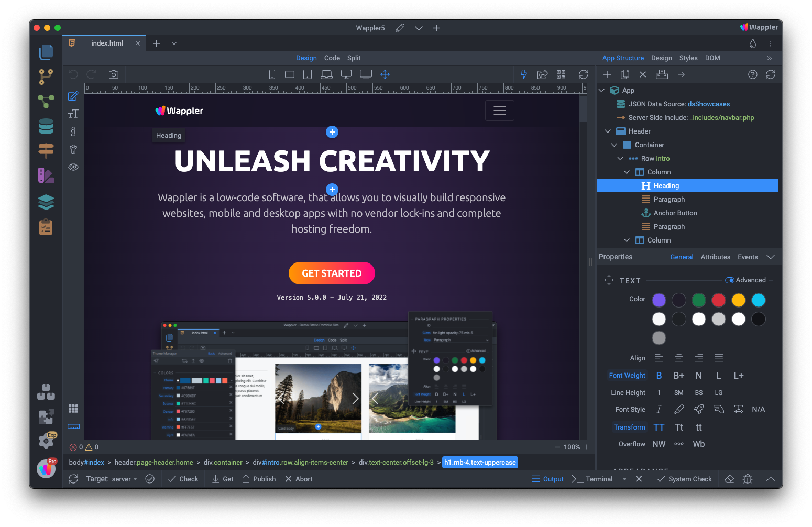Toggle the grid view icon
The image size is (812, 527).
click(73, 409)
